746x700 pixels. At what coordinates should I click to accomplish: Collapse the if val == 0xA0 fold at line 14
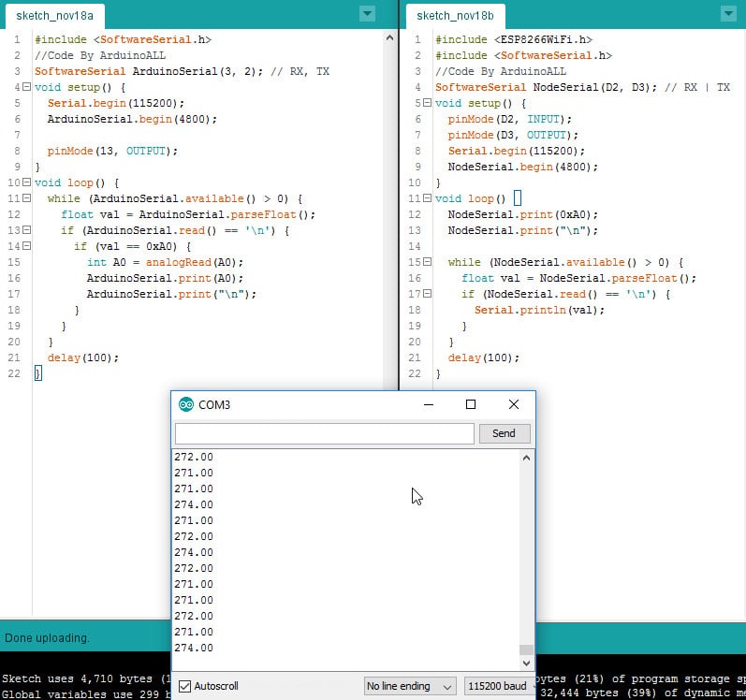click(26, 246)
